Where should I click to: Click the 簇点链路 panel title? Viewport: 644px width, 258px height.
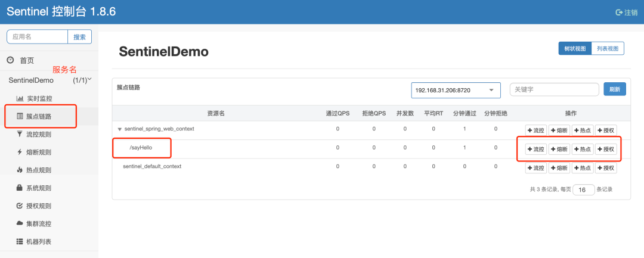click(129, 88)
